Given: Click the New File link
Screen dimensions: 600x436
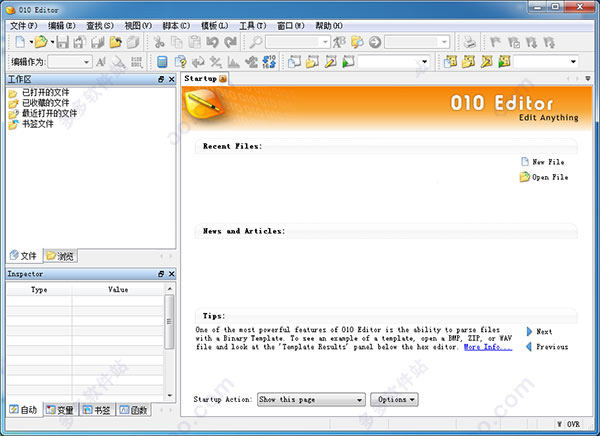Looking at the screenshot, I should click(543, 162).
